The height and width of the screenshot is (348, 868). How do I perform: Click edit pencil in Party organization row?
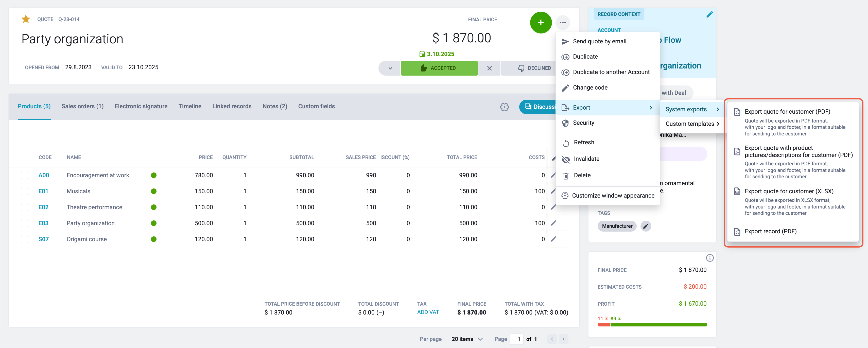point(553,223)
